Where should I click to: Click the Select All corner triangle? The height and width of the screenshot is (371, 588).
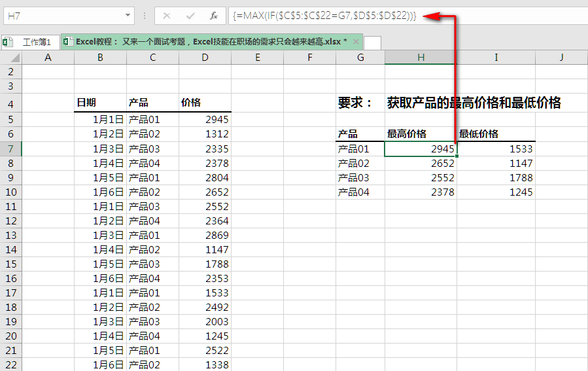pyautogui.click(x=14, y=58)
